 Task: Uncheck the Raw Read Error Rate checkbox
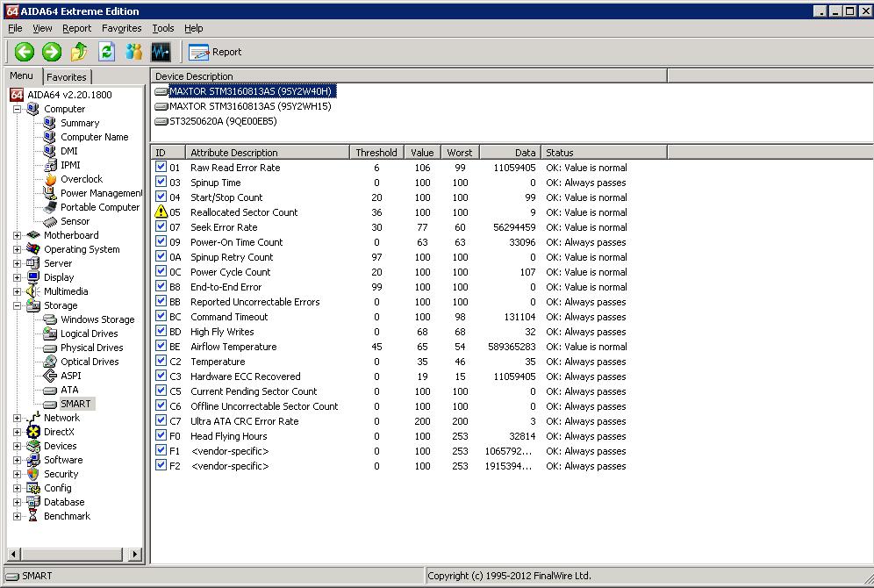(161, 167)
